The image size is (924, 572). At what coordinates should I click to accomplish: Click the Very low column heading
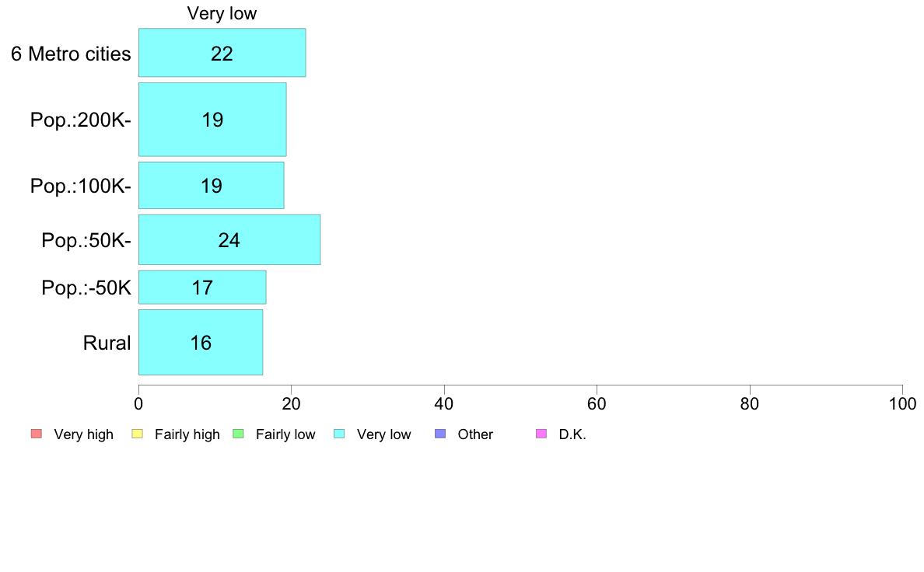click(222, 13)
